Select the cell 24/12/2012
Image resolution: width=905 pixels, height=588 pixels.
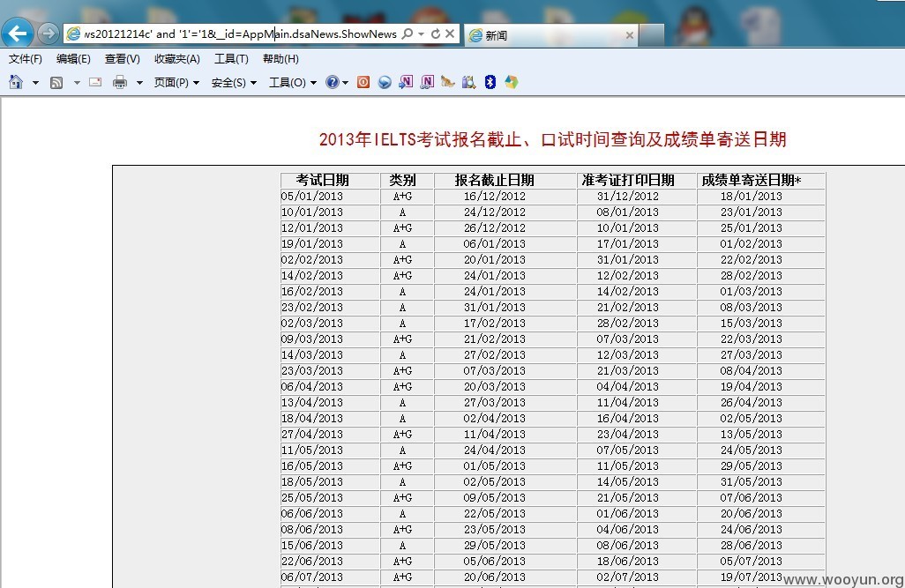click(495, 212)
